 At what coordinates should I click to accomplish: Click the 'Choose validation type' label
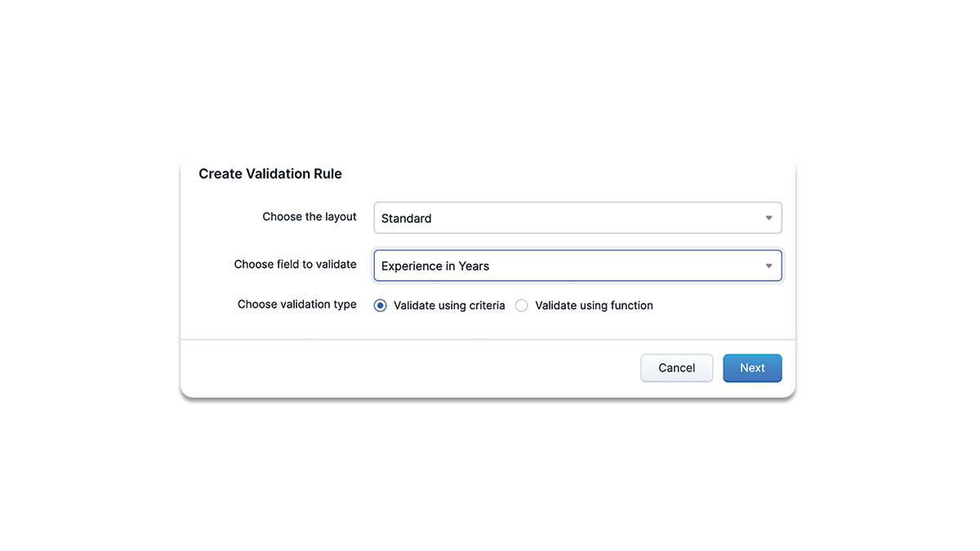point(296,304)
